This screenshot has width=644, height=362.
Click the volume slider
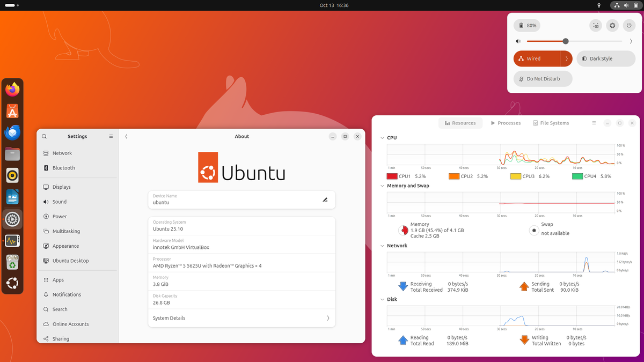[574, 41]
